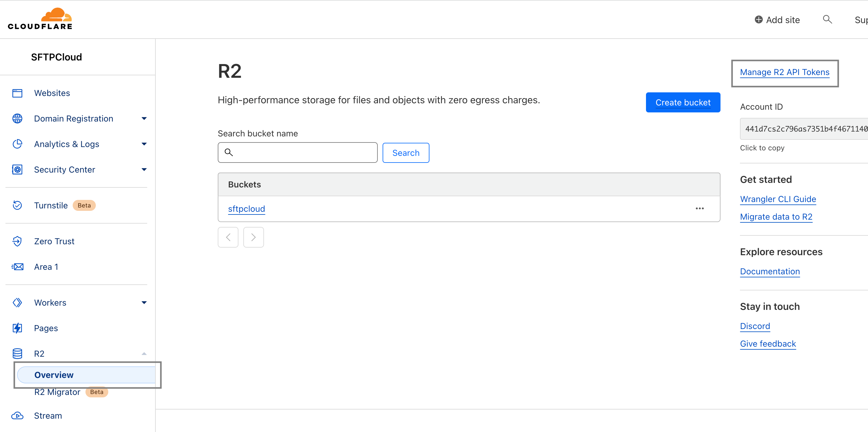Click the Cloudflare logo
The width and height of the screenshot is (868, 432).
pos(40,19)
